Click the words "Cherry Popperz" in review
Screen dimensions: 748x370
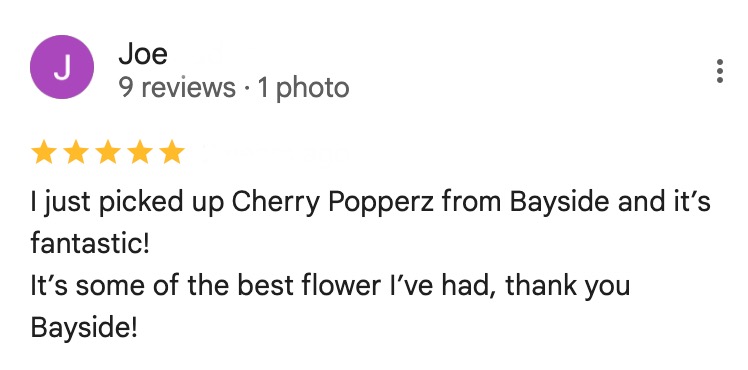click(333, 203)
